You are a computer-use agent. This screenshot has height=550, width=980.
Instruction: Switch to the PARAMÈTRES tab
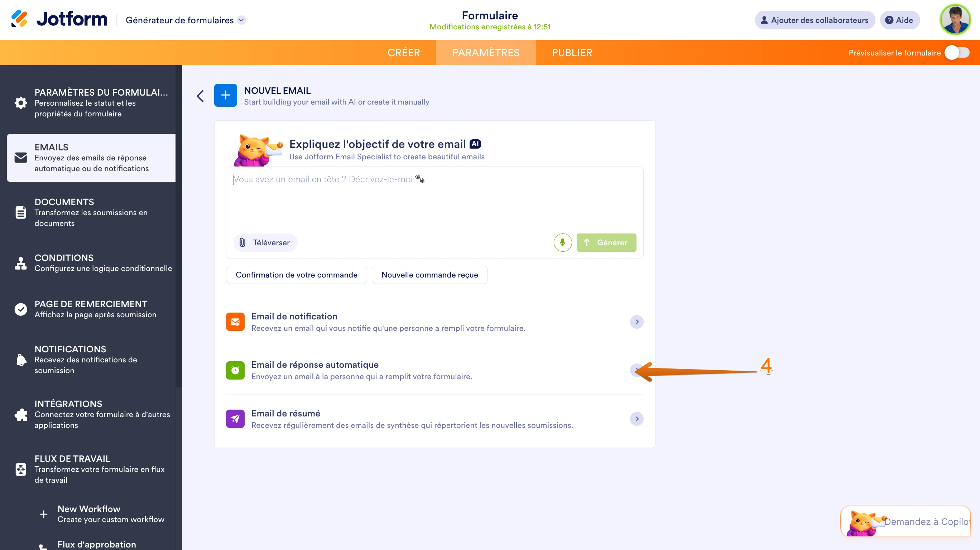click(485, 53)
